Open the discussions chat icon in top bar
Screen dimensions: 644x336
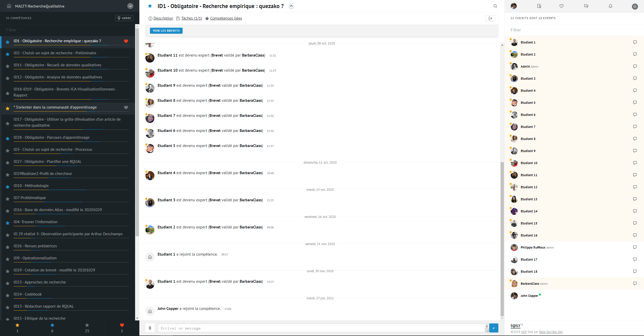tap(586, 6)
